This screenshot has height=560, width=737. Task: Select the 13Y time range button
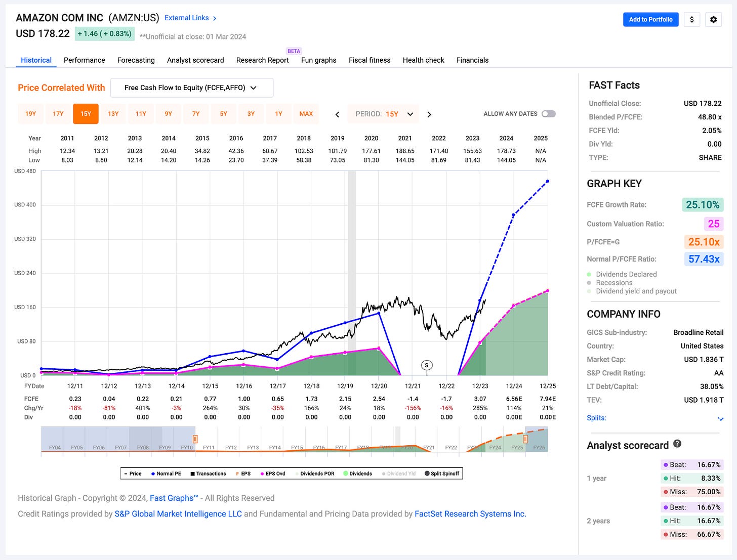[x=113, y=114]
